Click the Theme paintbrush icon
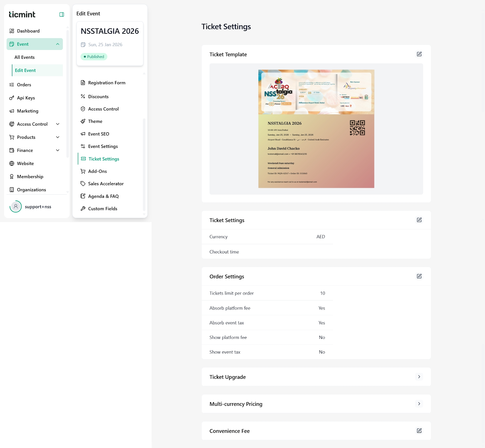The width and height of the screenshot is (485, 448). [83, 121]
